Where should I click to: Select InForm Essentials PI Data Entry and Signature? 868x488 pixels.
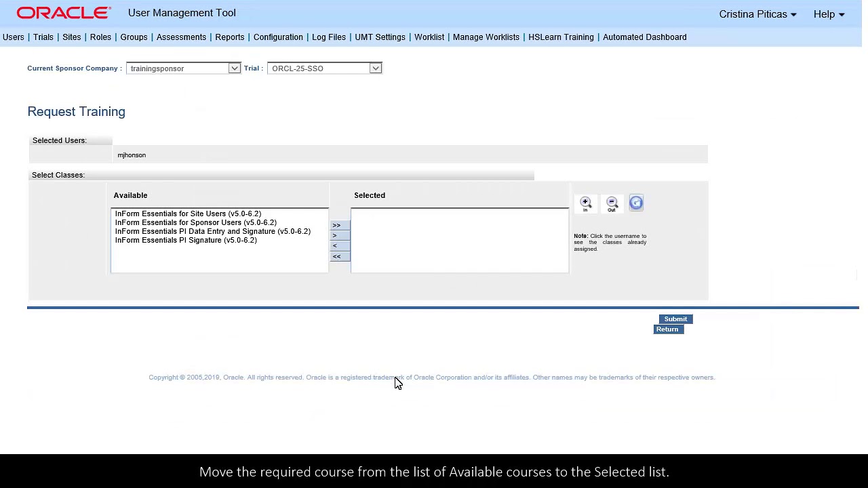tap(213, 231)
